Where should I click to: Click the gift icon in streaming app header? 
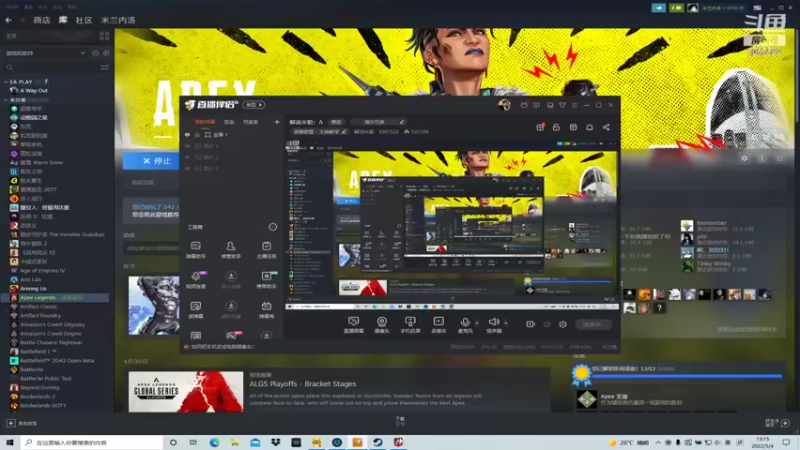[x=540, y=127]
